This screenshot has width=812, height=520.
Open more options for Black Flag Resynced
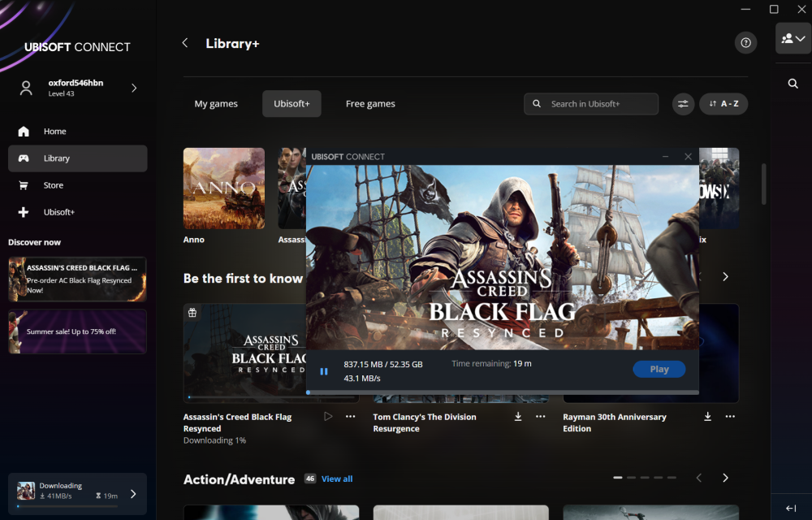[x=351, y=417]
